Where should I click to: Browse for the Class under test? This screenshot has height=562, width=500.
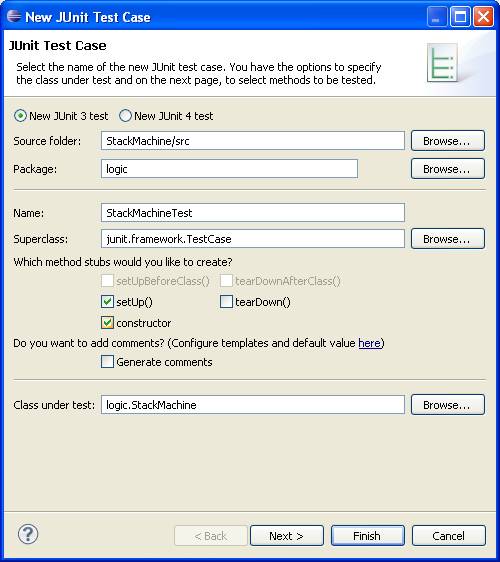pyautogui.click(x=448, y=405)
